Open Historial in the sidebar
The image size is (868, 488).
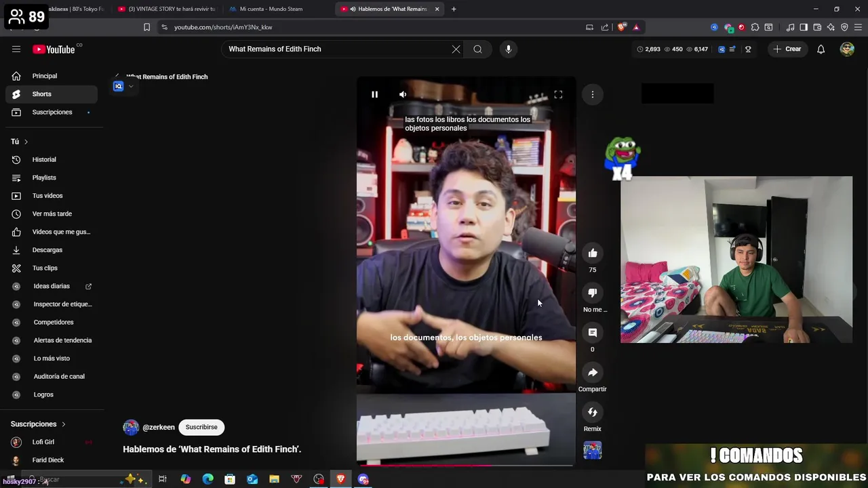(x=52, y=159)
